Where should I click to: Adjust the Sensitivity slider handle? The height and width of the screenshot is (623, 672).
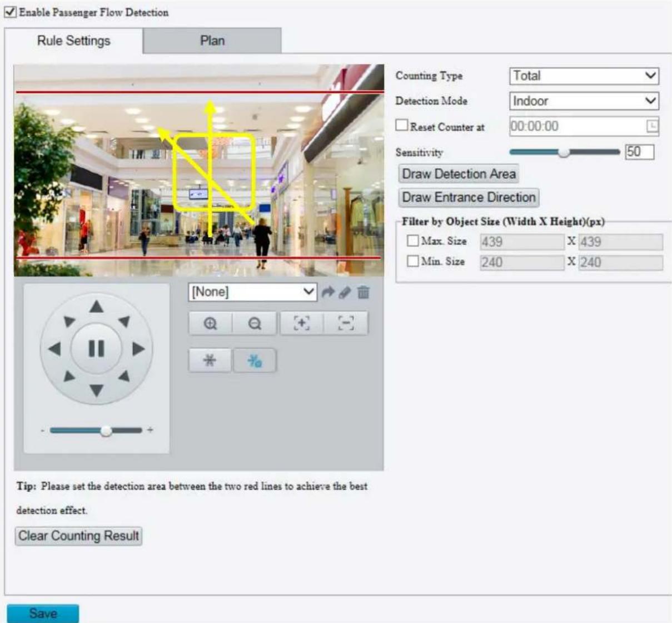(564, 152)
